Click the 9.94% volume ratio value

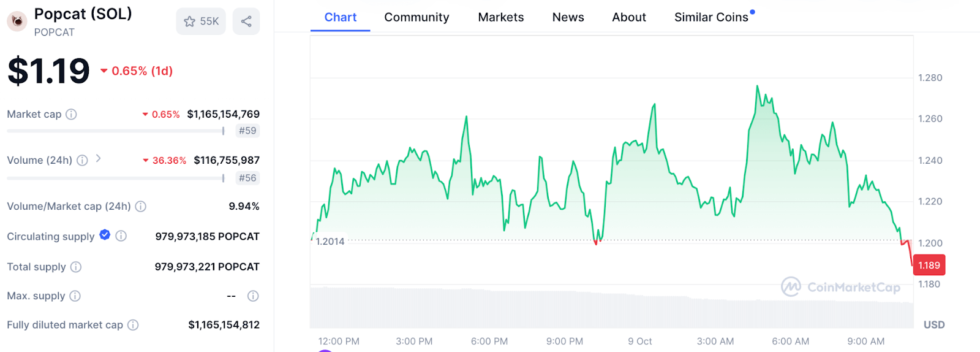[x=244, y=206]
